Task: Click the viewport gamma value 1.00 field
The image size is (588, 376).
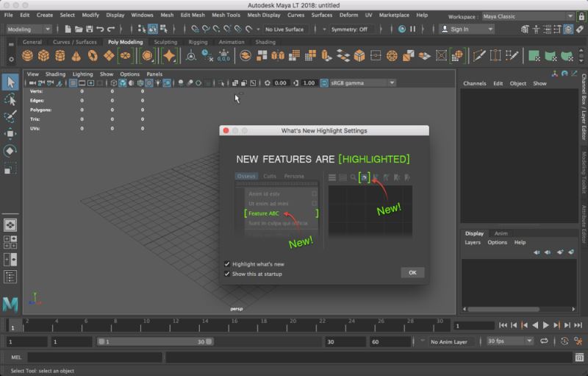Action: pyautogui.click(x=309, y=83)
